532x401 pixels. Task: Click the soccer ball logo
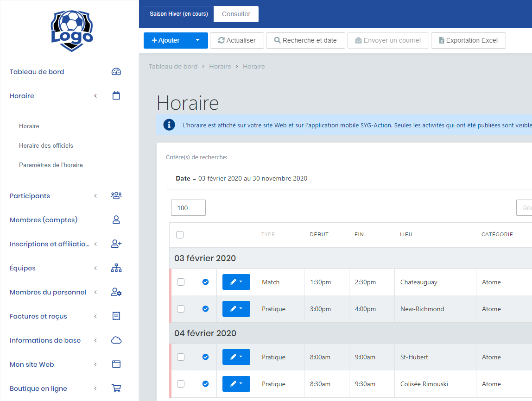(x=72, y=30)
